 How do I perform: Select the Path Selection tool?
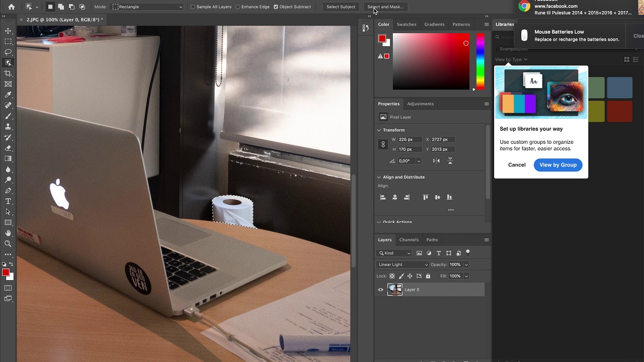[8, 212]
